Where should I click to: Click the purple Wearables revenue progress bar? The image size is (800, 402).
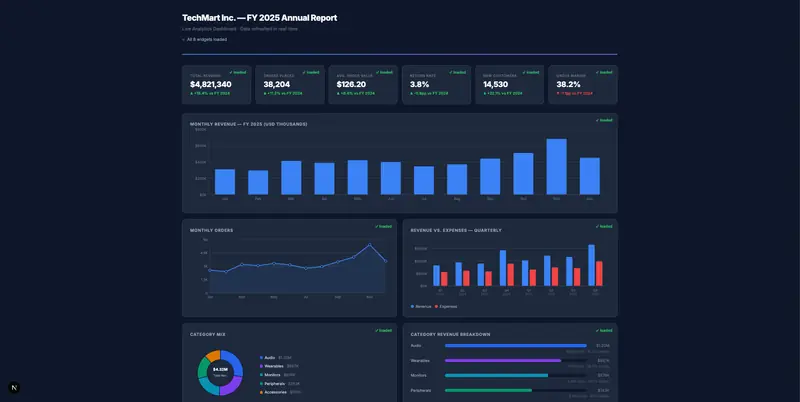[503, 361]
